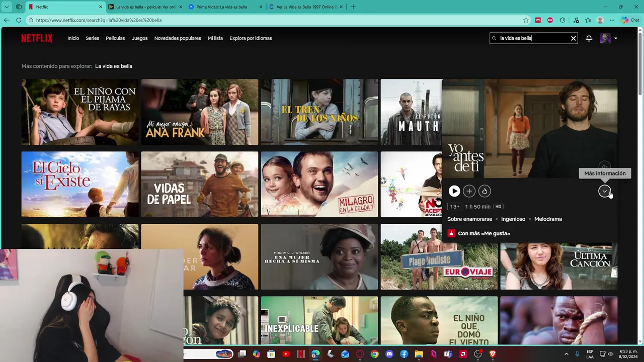Open Brave browser from the taskbar
This screenshot has width=644, height=362.
493,354
